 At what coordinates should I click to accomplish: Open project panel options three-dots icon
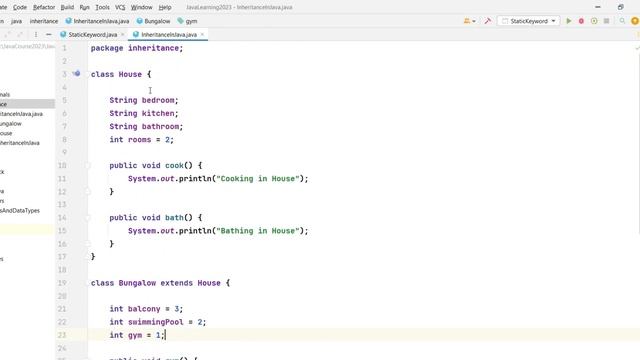36,35
